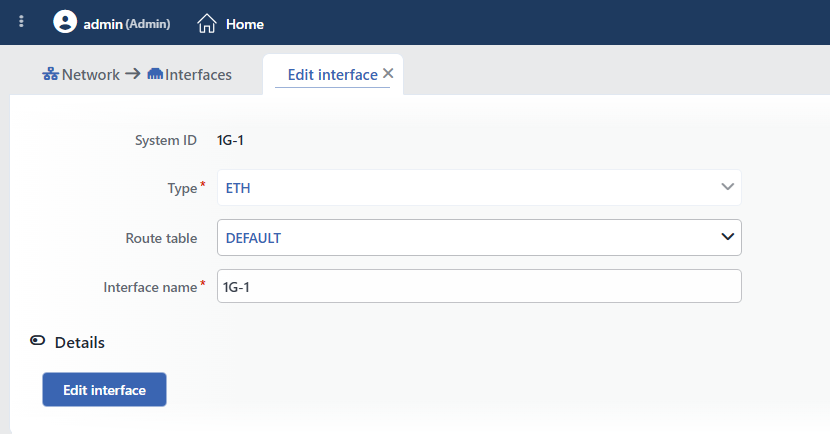Click the Type field label
Screen dimensions: 830x434
182,188
